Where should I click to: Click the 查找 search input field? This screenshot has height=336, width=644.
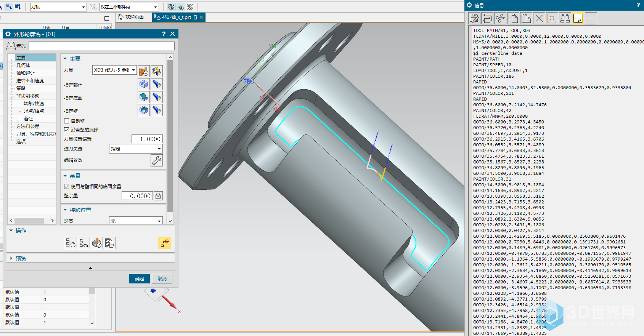[101, 46]
